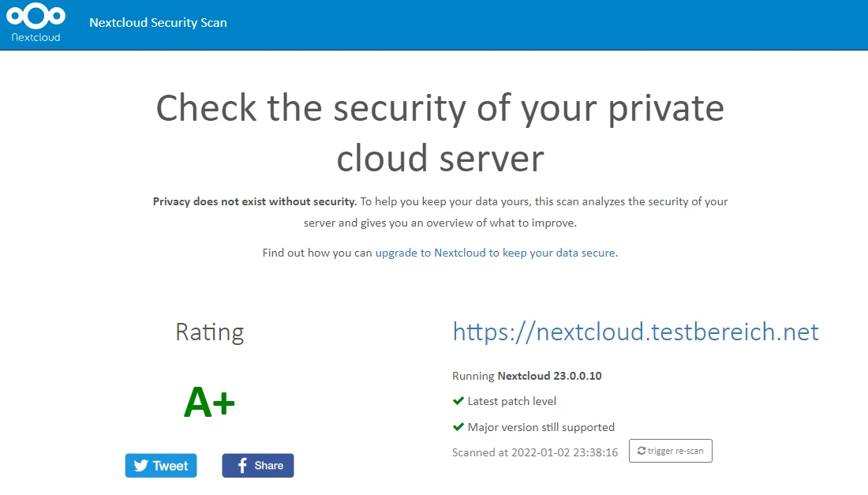Click the 'Latest patch level' text
868x495 pixels.
[512, 401]
